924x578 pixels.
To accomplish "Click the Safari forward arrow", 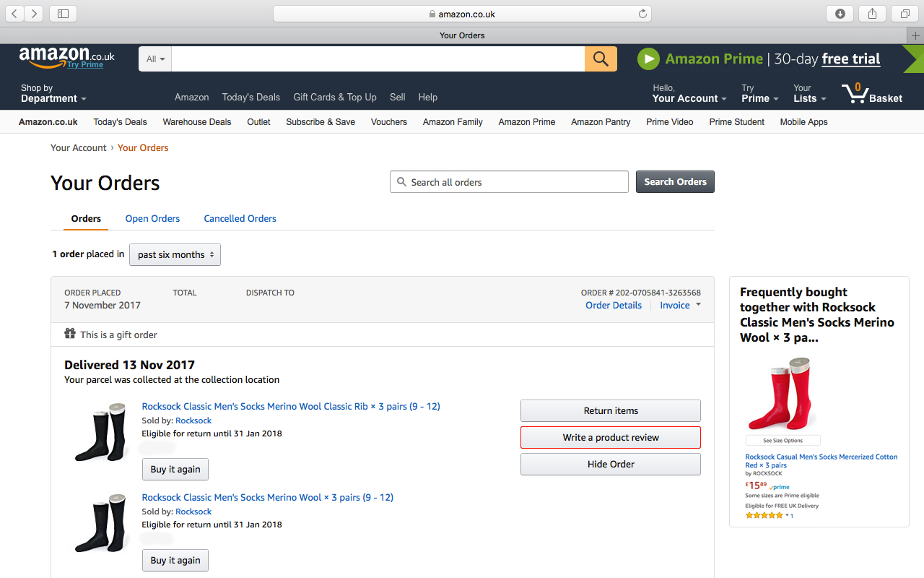I will click(x=34, y=14).
